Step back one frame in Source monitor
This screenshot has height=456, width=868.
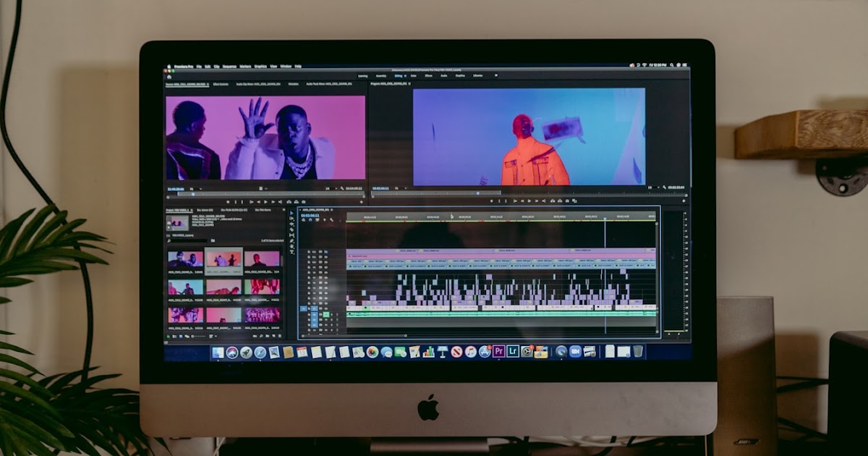coord(258,202)
